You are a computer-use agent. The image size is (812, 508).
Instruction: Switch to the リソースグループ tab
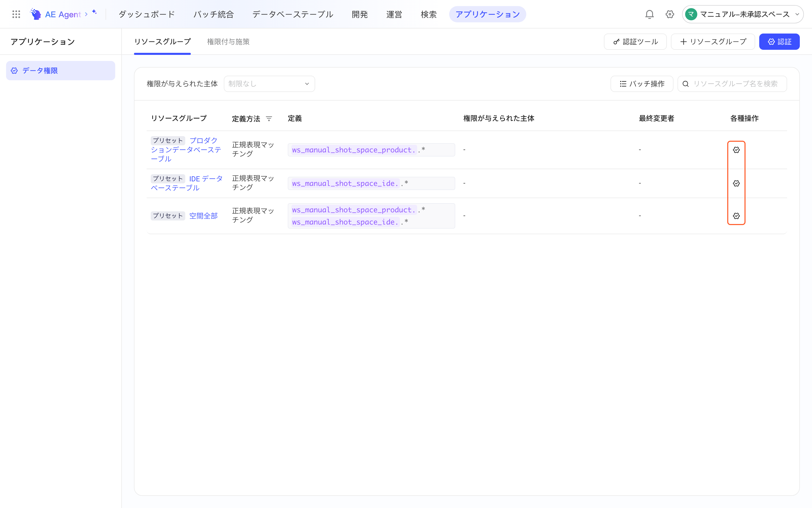coord(162,42)
